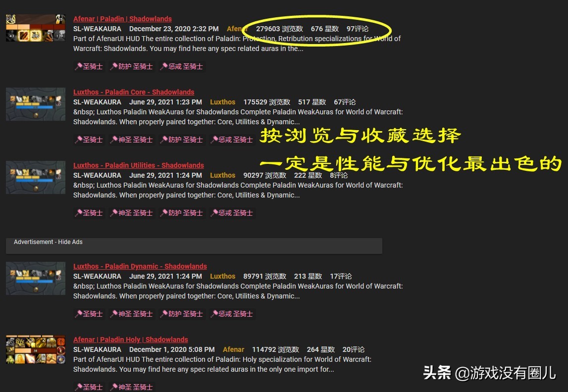Image resolution: width=568 pixels, height=392 pixels.
Task: Click the Luxthos Paladin Utilities preview thumbnail
Action: pyautogui.click(x=36, y=177)
